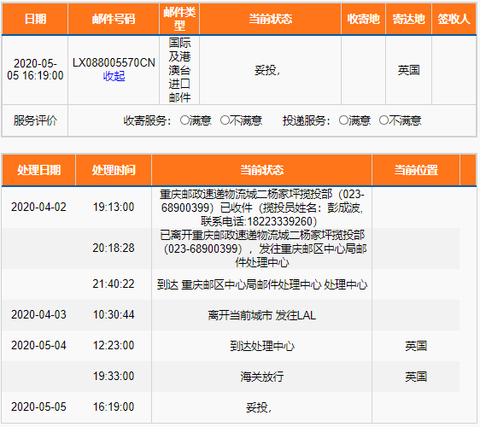Image resolution: width=480 pixels, height=427 pixels.
Task: Click the 邮件号码 column header
Action: pyautogui.click(x=114, y=19)
